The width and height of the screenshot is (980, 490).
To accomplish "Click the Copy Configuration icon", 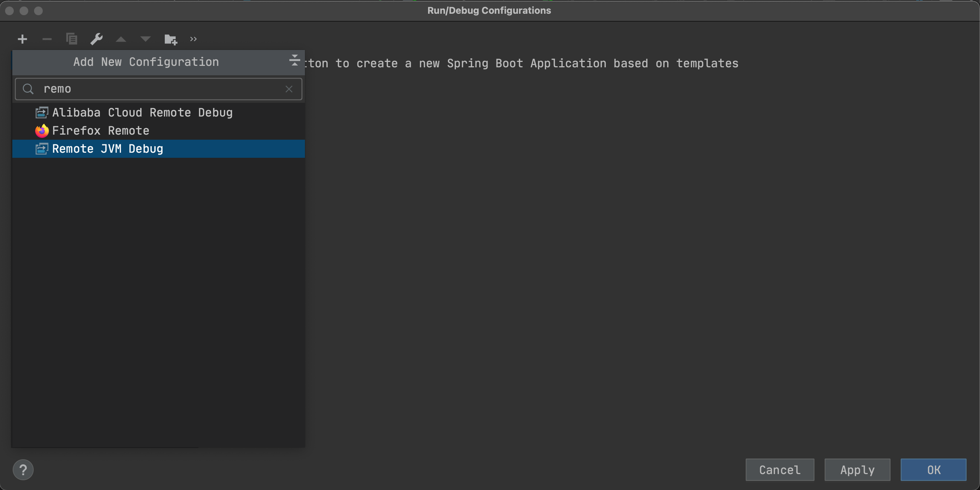I will 71,39.
